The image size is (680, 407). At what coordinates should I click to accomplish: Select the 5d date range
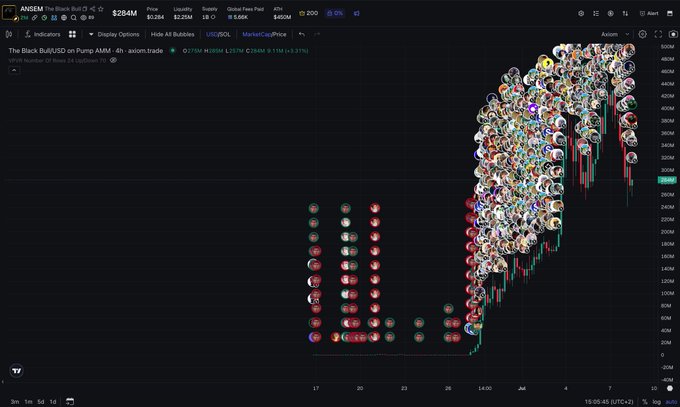click(x=41, y=402)
